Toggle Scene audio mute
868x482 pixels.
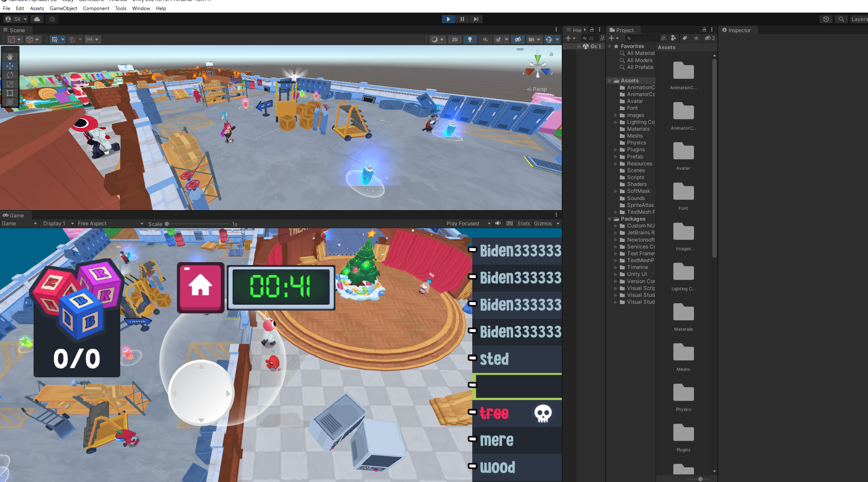[x=485, y=39]
